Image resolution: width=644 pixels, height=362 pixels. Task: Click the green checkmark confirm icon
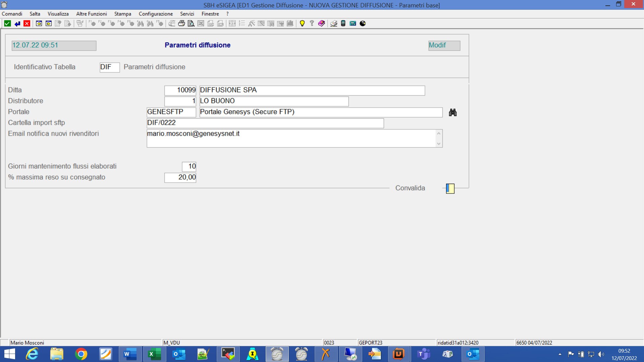coord(7,23)
